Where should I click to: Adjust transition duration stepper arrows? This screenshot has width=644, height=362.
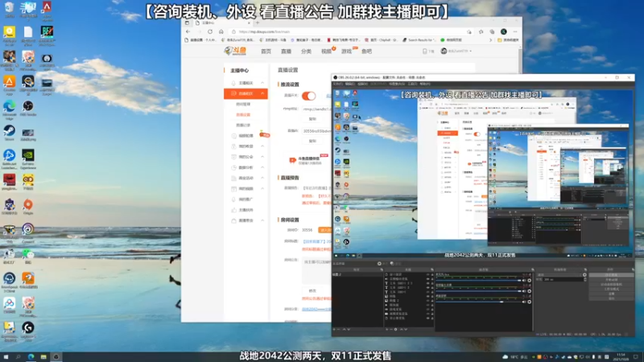click(x=585, y=279)
